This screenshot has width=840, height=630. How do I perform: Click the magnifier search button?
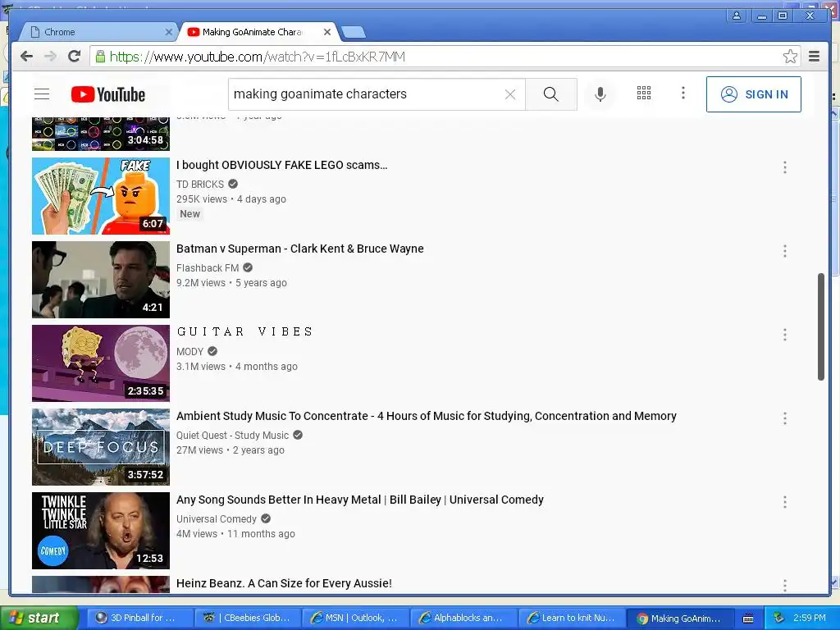coord(550,94)
